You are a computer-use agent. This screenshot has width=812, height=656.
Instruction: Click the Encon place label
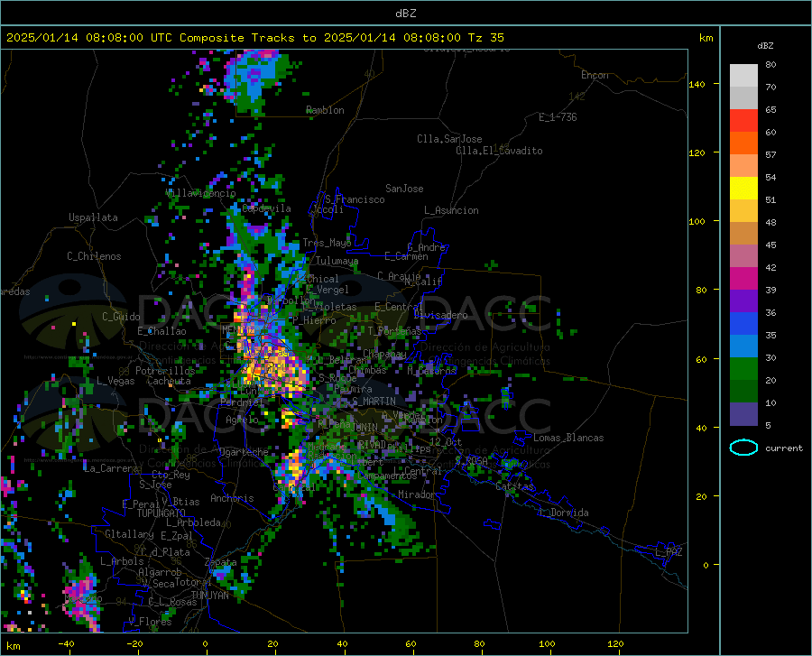[595, 75]
